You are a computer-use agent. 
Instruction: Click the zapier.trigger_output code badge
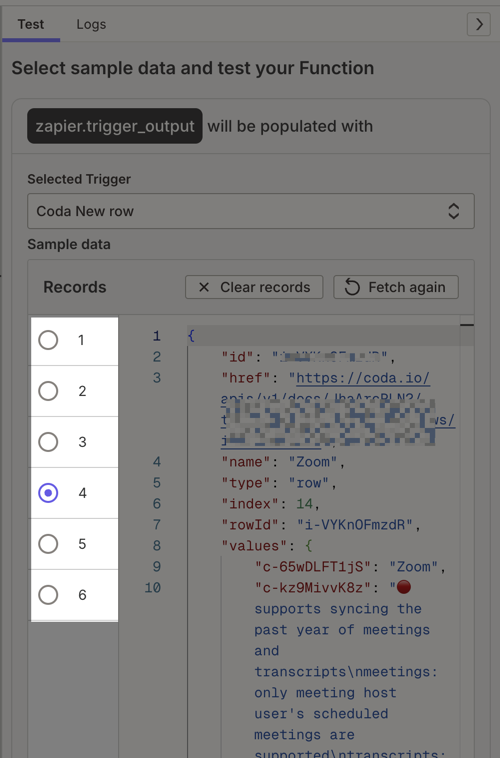pos(115,126)
